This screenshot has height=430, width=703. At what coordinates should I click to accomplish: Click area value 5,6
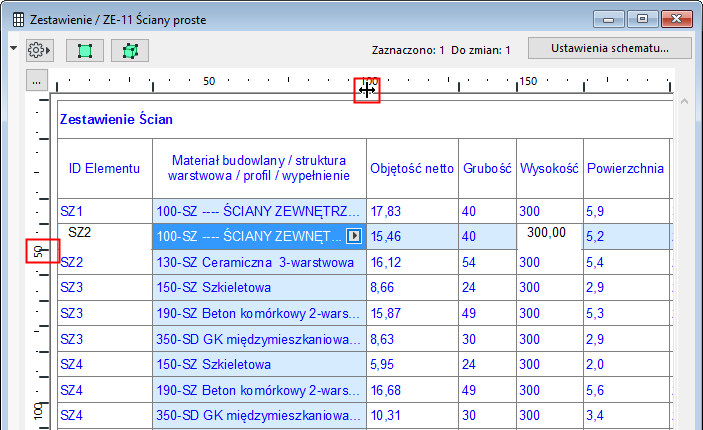pyautogui.click(x=595, y=390)
